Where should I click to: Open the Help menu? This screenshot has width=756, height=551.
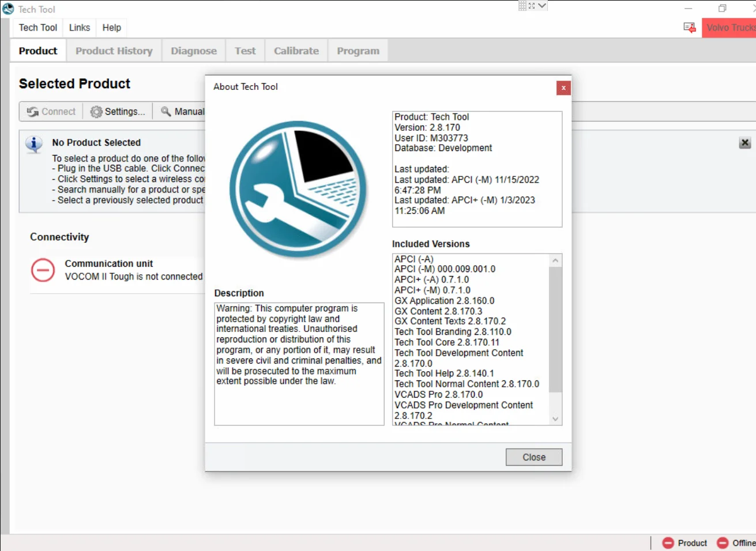click(x=111, y=27)
